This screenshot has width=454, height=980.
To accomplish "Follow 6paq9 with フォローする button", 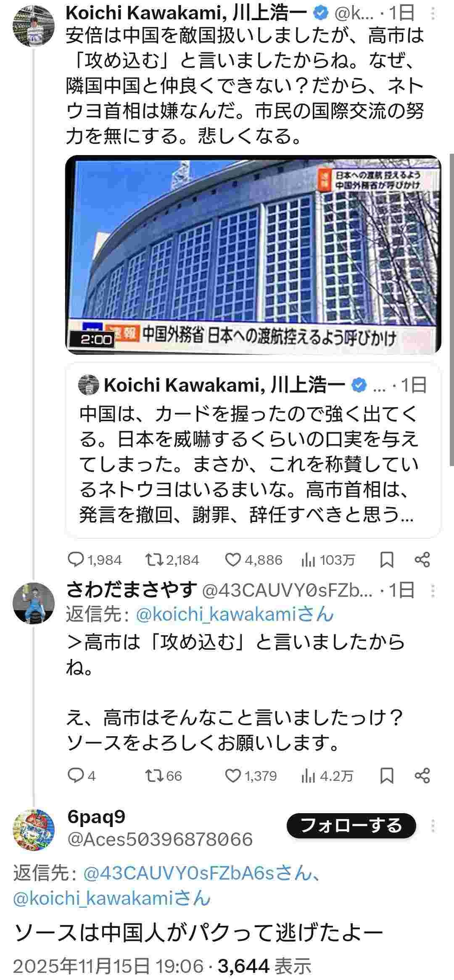I will pos(351,826).
